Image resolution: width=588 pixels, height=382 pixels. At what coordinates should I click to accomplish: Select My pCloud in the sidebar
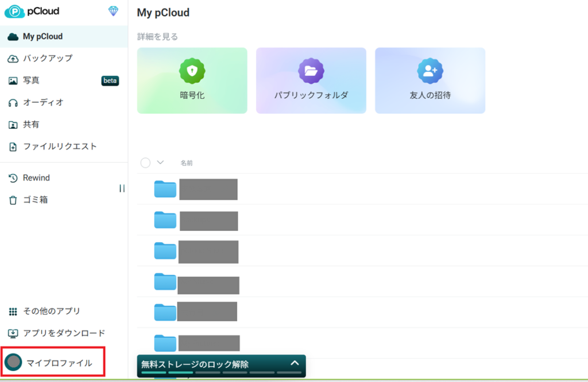[42, 37]
